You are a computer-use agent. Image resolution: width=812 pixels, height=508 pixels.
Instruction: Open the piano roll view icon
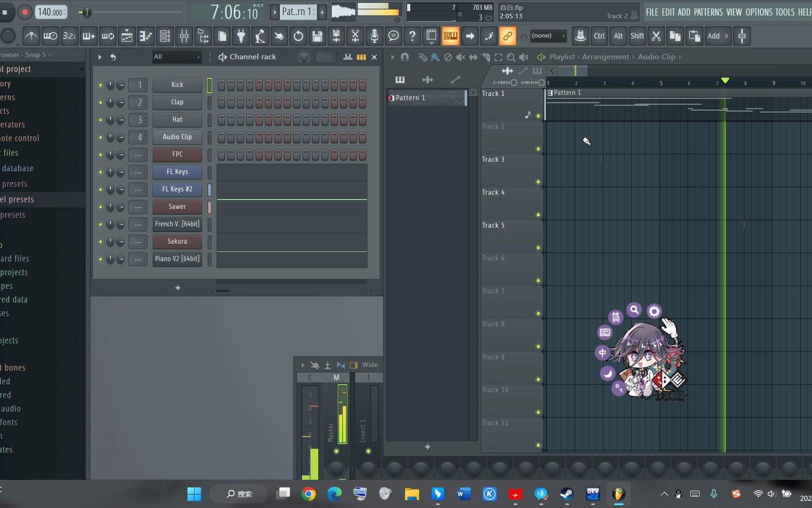point(146,36)
